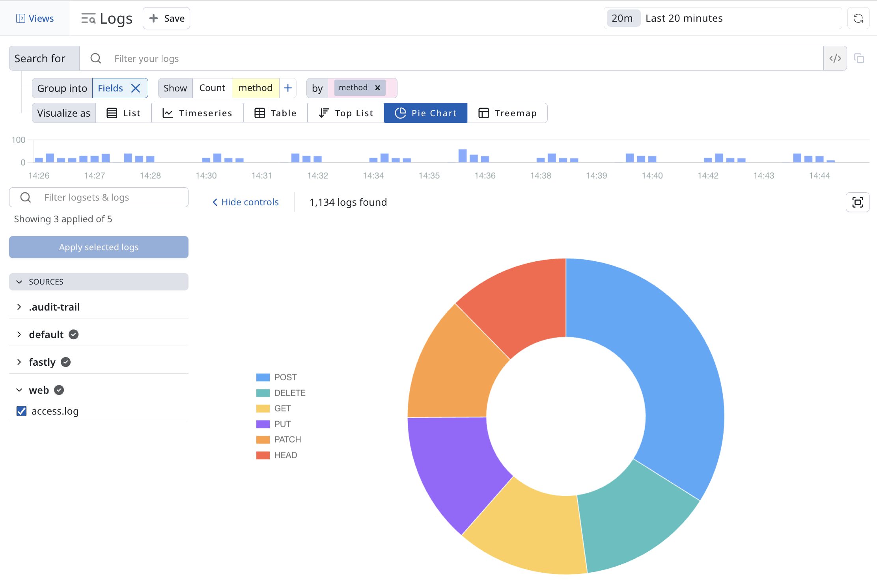Screen dimensions: 877x588
Task: Click the Save button
Action: click(x=166, y=18)
